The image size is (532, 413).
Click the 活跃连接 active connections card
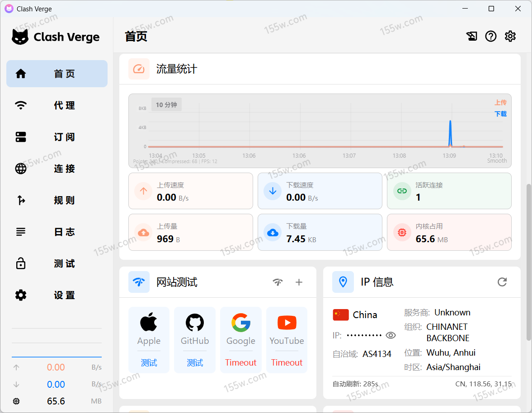tap(449, 191)
